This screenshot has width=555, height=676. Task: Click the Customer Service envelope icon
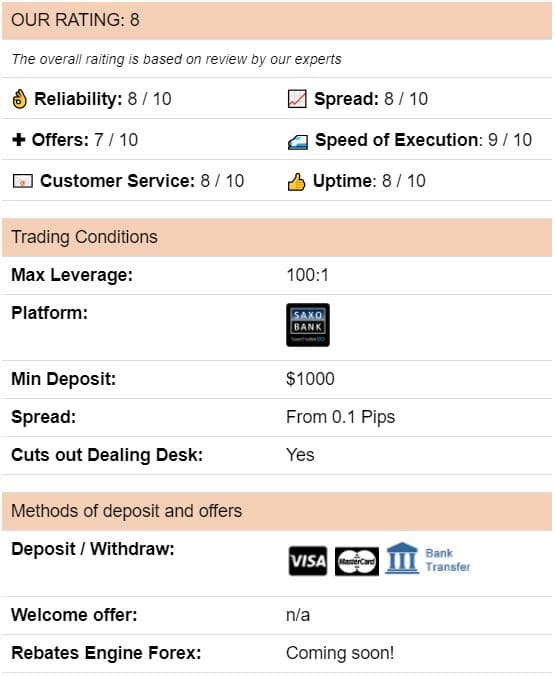pyautogui.click(x=22, y=181)
